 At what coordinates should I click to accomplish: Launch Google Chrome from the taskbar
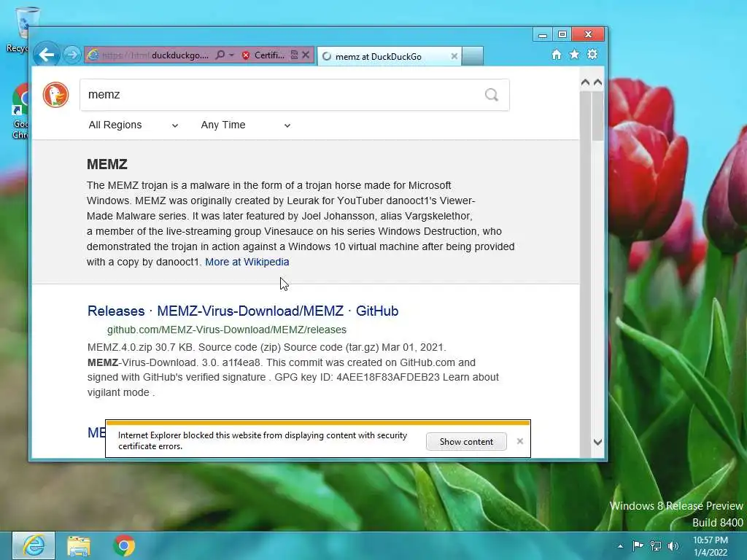[x=124, y=545]
